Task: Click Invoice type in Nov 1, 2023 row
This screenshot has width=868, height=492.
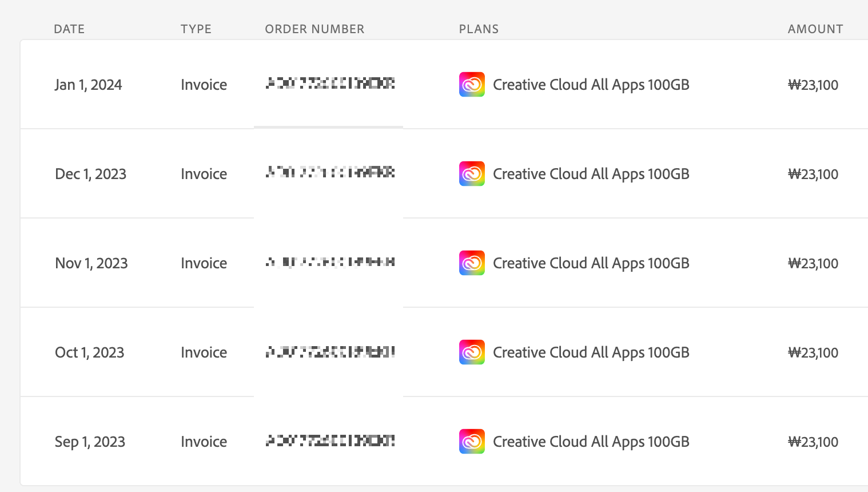Action: tap(204, 263)
